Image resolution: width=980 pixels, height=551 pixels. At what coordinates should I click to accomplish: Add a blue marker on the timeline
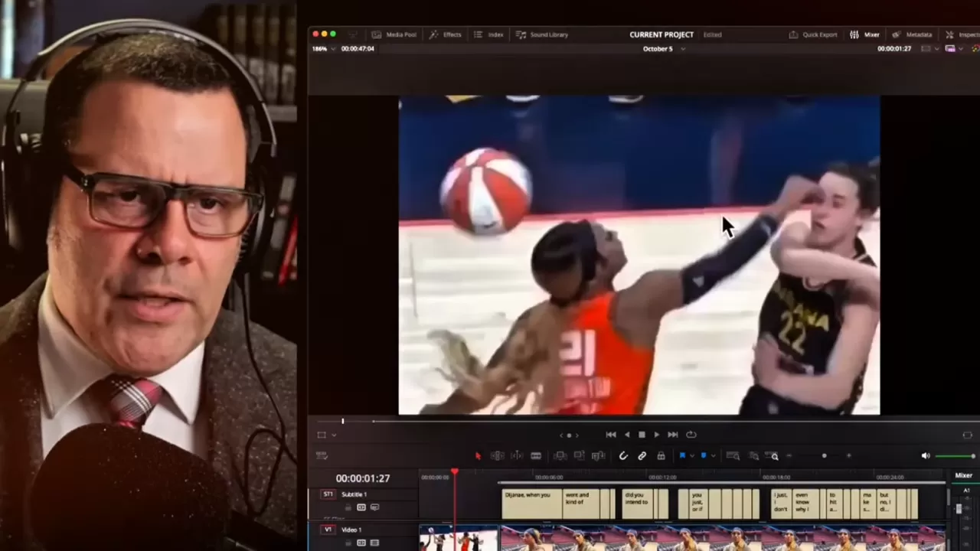point(704,456)
